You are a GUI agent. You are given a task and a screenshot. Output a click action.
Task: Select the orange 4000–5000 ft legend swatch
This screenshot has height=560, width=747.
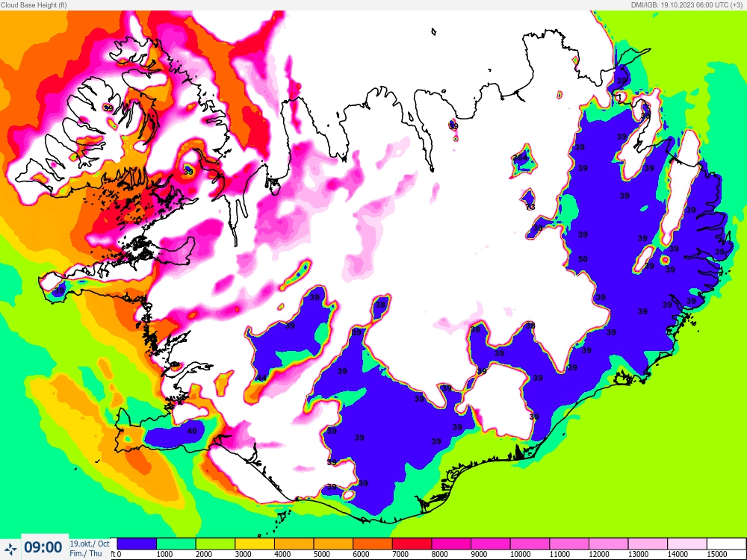(x=294, y=544)
